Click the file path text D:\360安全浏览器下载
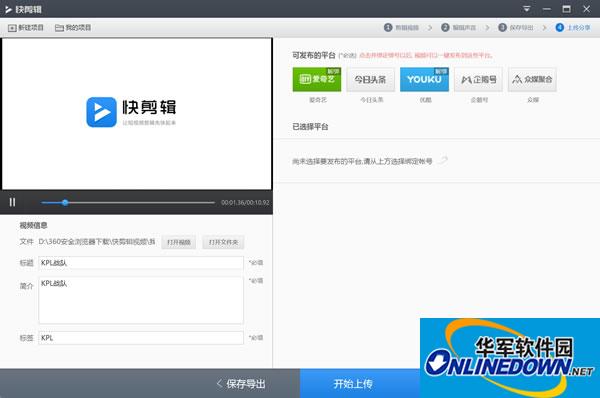Screen dimensions: 600x398 point(97,242)
